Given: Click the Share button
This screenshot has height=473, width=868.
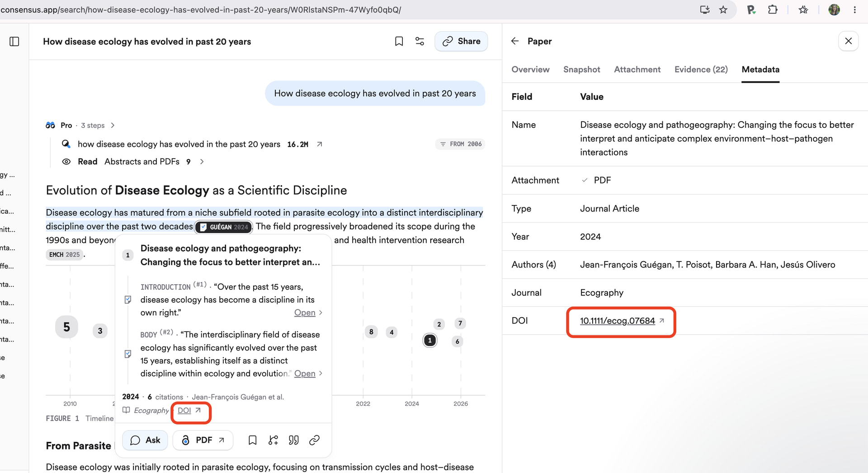Looking at the screenshot, I should point(461,42).
